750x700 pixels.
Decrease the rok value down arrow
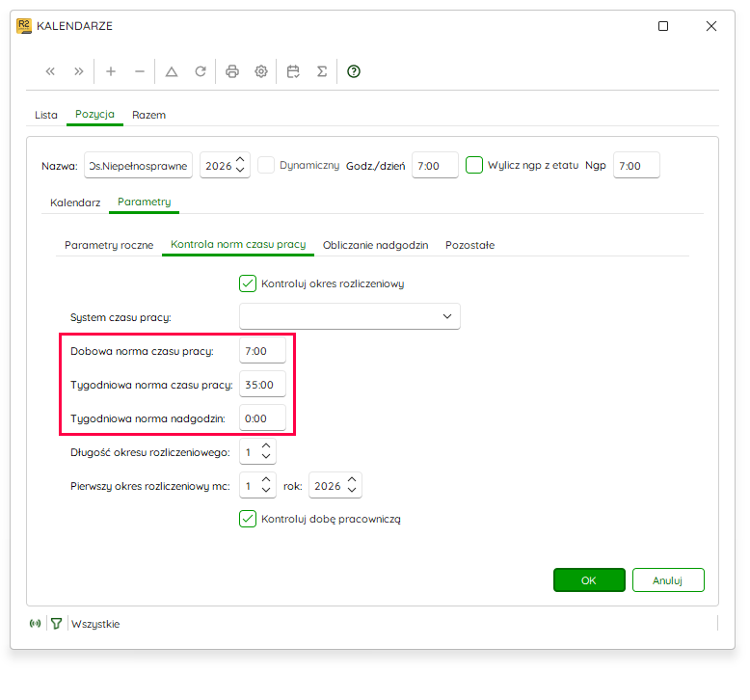pos(352,491)
